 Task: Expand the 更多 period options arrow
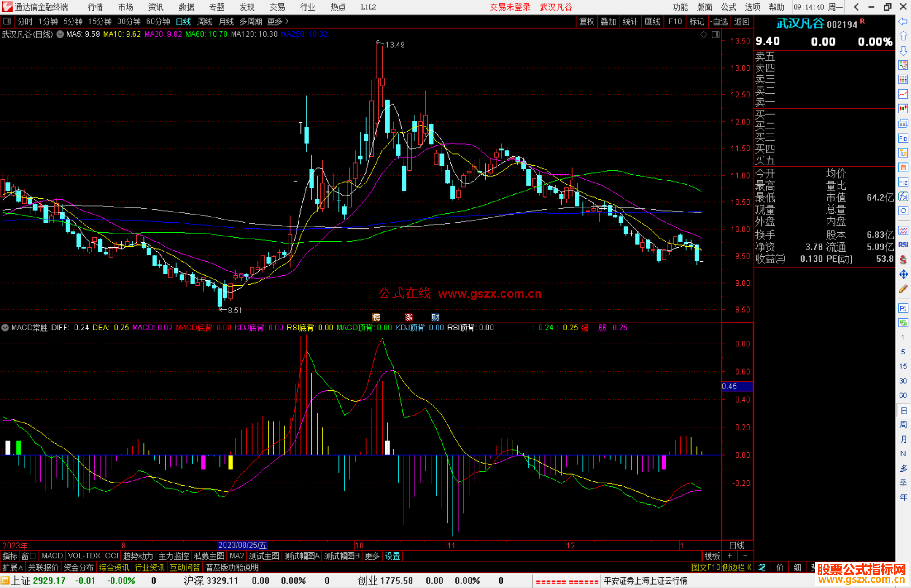(287, 21)
